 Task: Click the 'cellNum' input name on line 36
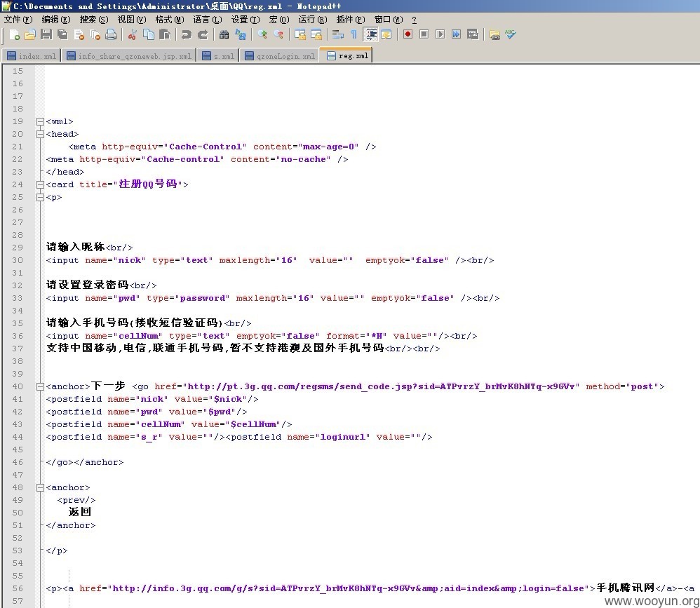(x=138, y=336)
